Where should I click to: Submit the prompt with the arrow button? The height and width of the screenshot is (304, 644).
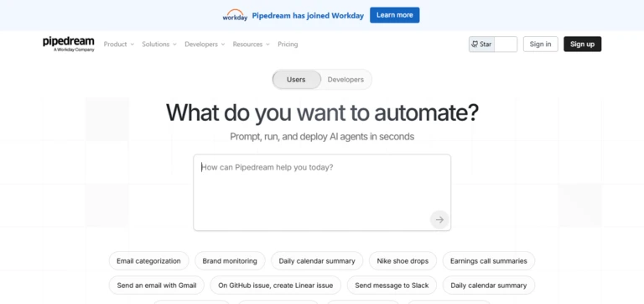click(x=439, y=220)
